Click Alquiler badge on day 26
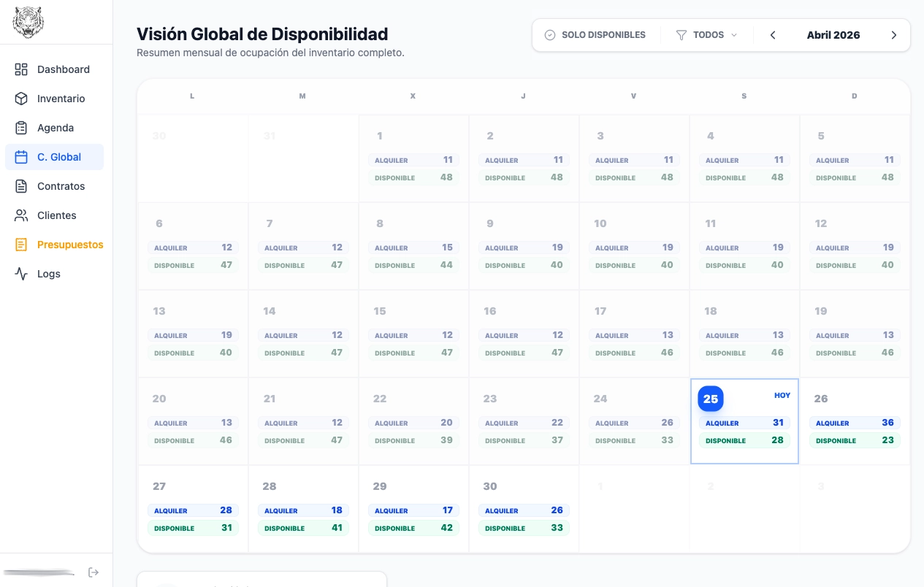The height and width of the screenshot is (587, 924). (x=855, y=423)
